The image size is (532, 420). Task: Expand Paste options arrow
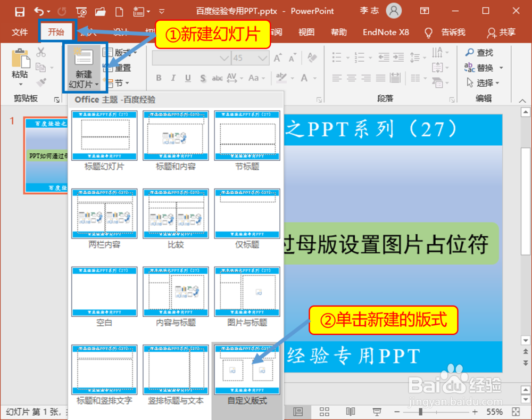tap(20, 84)
